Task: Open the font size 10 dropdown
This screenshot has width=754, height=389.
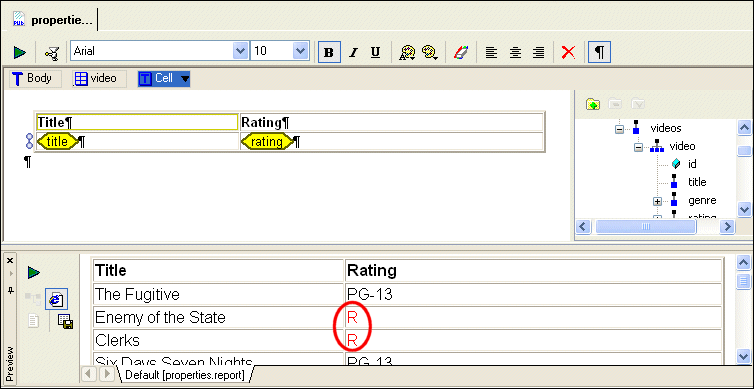Action: [x=300, y=51]
